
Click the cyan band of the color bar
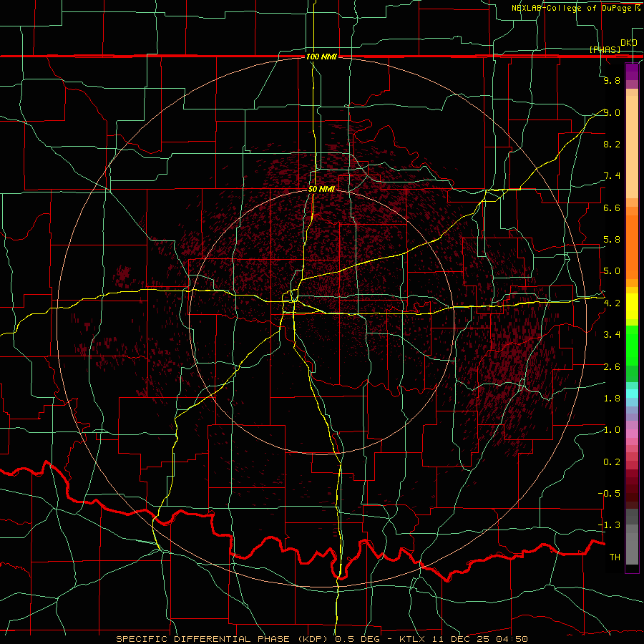[632, 394]
